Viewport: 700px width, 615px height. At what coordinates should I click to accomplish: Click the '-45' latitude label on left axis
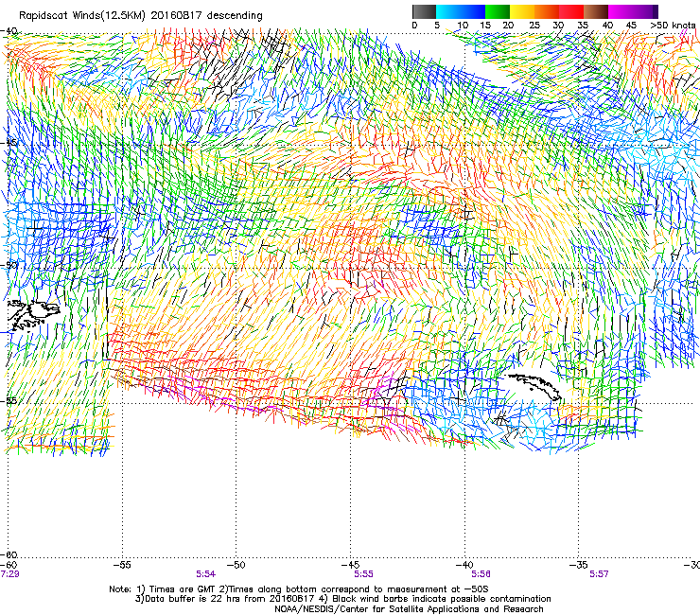click(10, 143)
